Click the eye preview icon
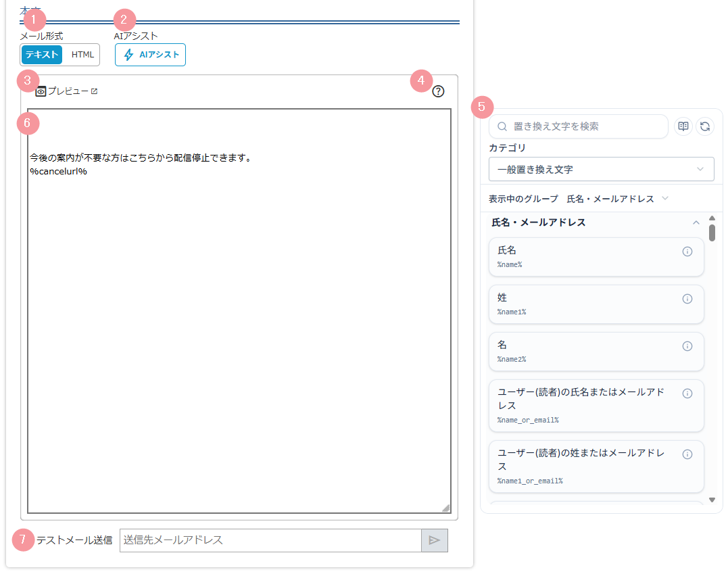This screenshot has height=576, width=728. [x=41, y=91]
